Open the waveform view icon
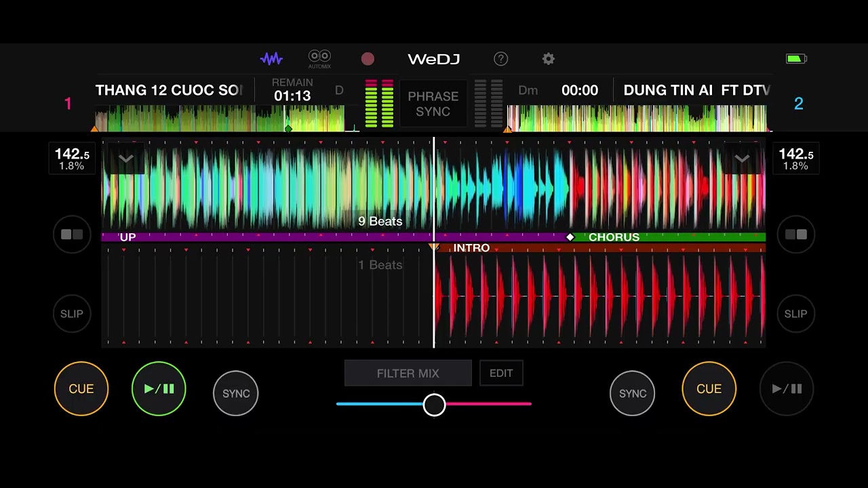This screenshot has width=868, height=488. tap(271, 59)
